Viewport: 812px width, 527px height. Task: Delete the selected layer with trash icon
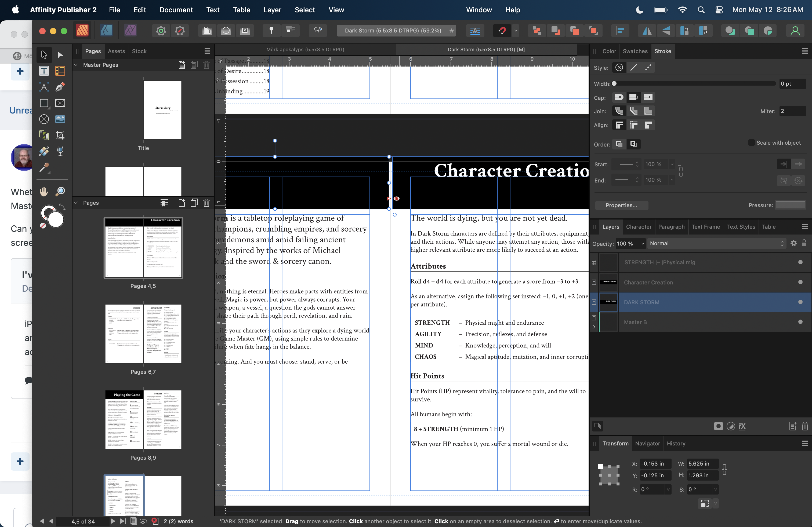804,426
